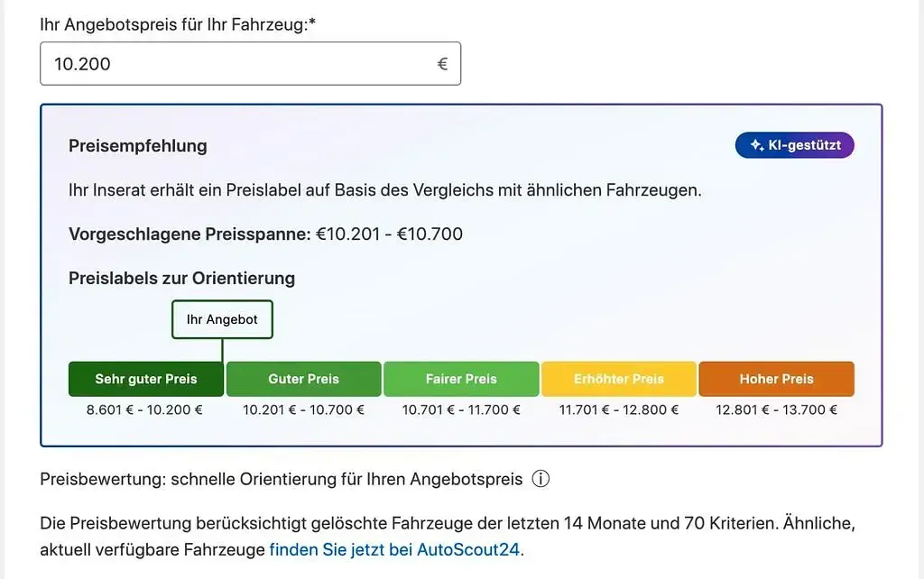Select the 'Guter Preis' label

click(x=303, y=379)
